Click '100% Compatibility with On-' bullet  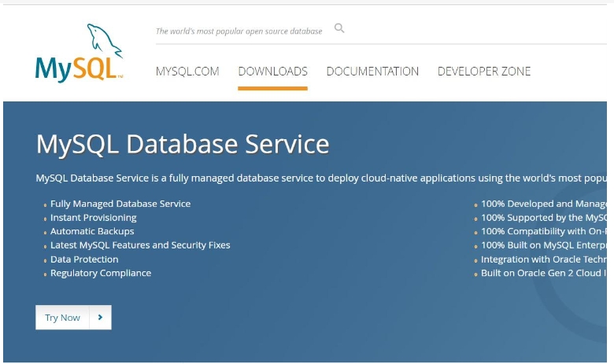pyautogui.click(x=544, y=231)
